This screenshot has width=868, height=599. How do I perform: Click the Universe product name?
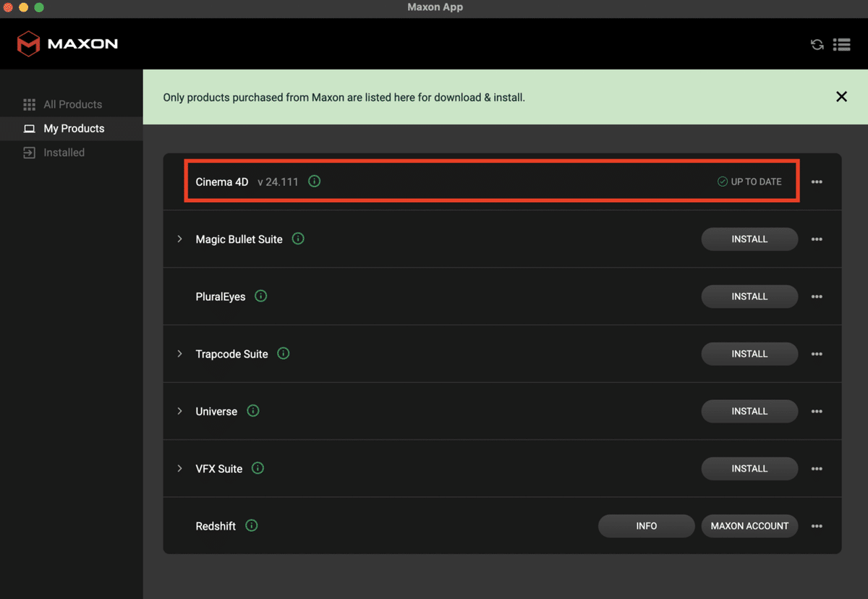(216, 411)
